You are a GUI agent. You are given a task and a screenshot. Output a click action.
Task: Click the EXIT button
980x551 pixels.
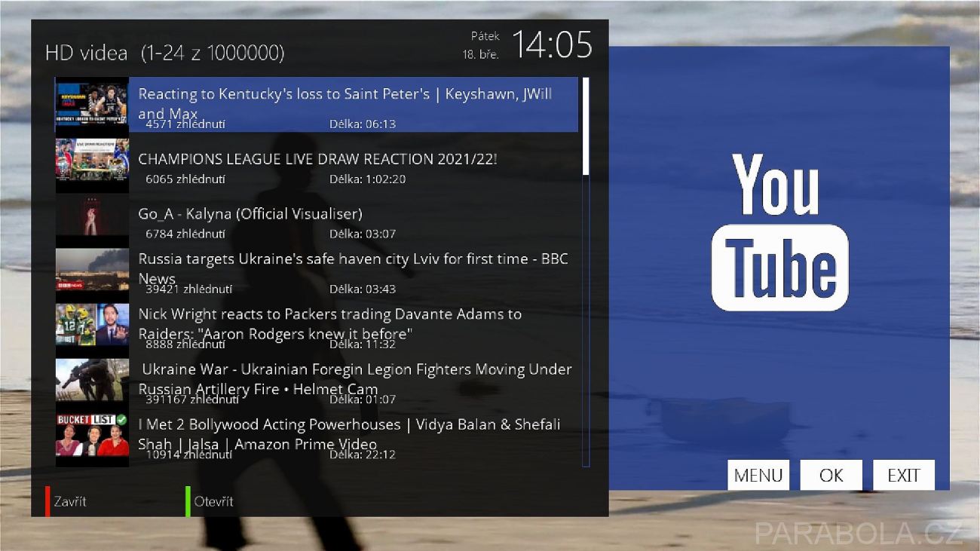[904, 475]
